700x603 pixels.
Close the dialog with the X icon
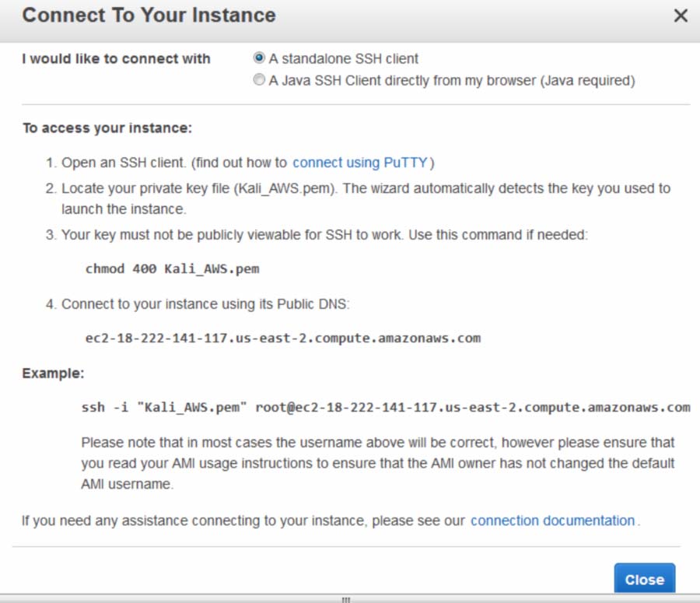pyautogui.click(x=680, y=16)
